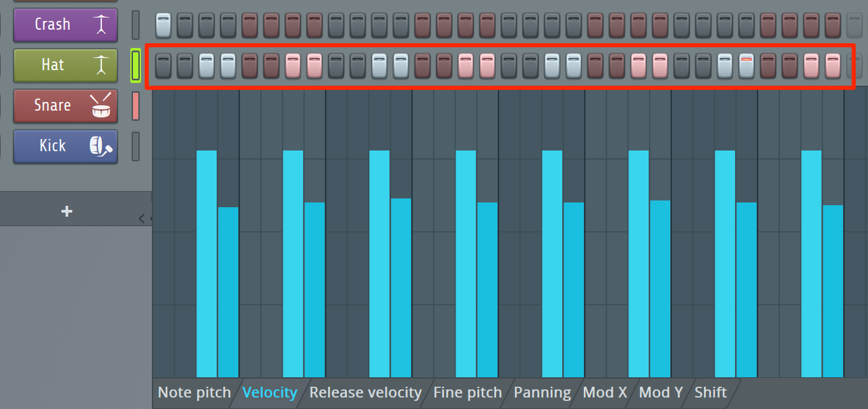Open the Mod Y tab
Screen dimensions: 868x409
coord(661,392)
